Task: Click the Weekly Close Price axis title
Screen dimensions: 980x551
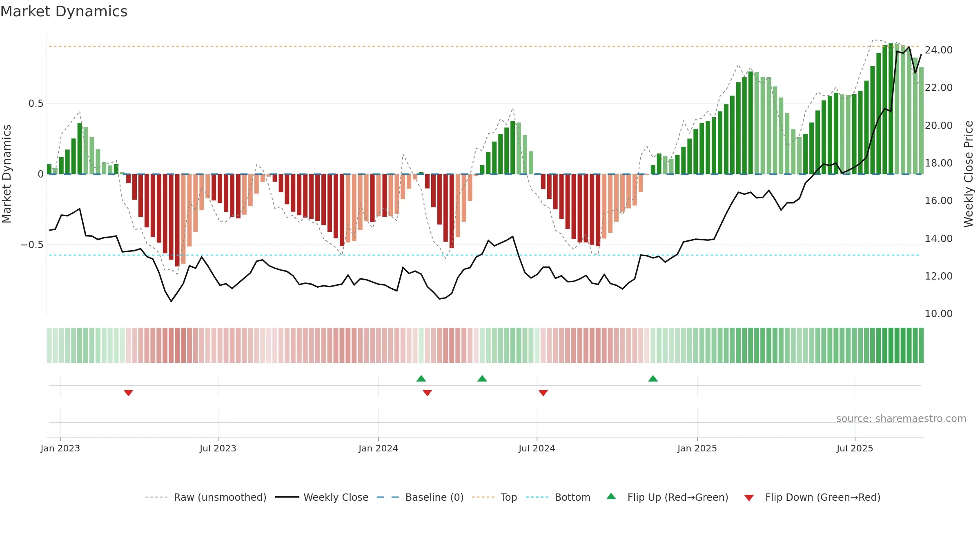Action: click(x=969, y=174)
